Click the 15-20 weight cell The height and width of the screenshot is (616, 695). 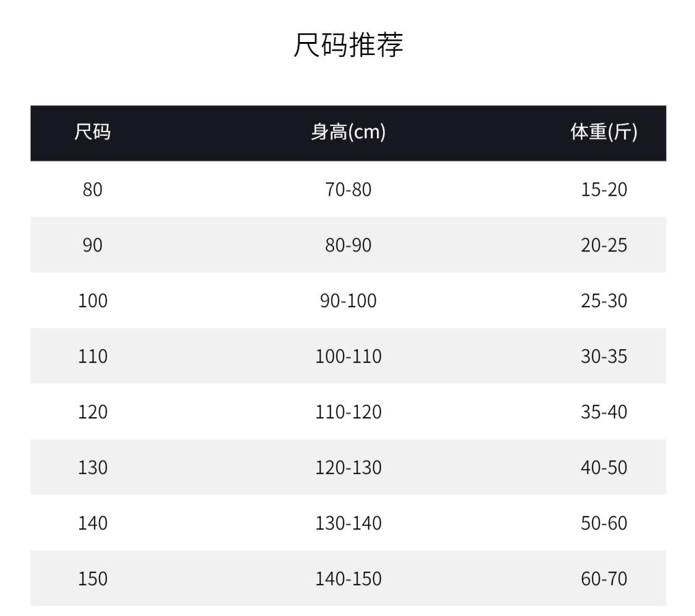coord(604,190)
